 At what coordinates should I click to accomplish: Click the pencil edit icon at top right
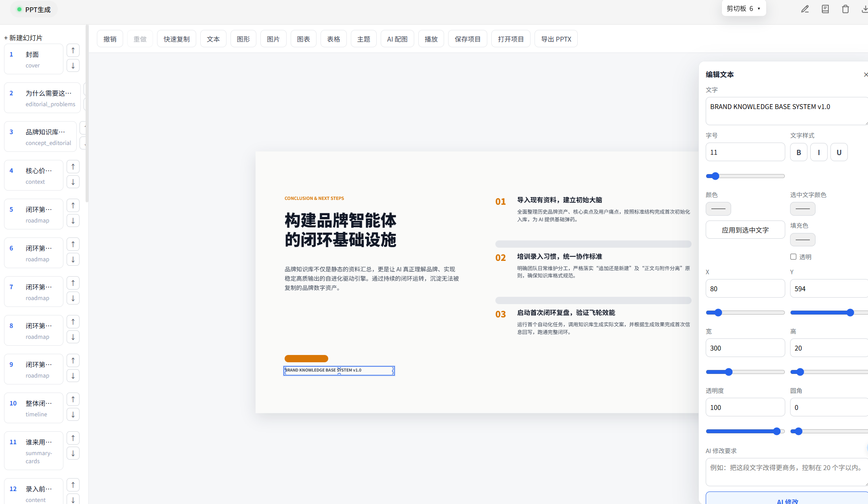(805, 9)
